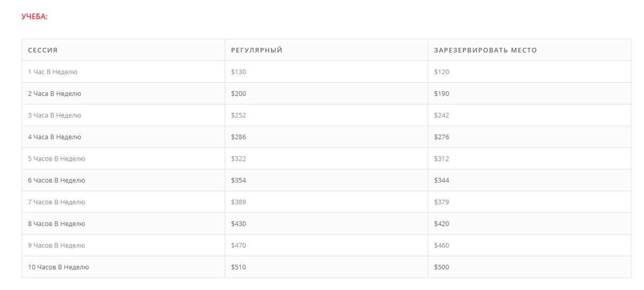Click the reserved price $344
Viewport: 644px width, 290px height.
pyautogui.click(x=442, y=180)
